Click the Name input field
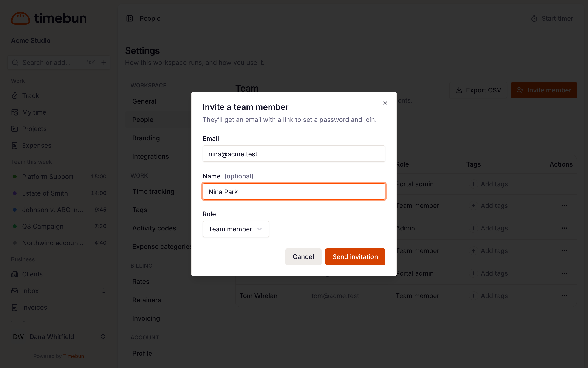 tap(294, 192)
